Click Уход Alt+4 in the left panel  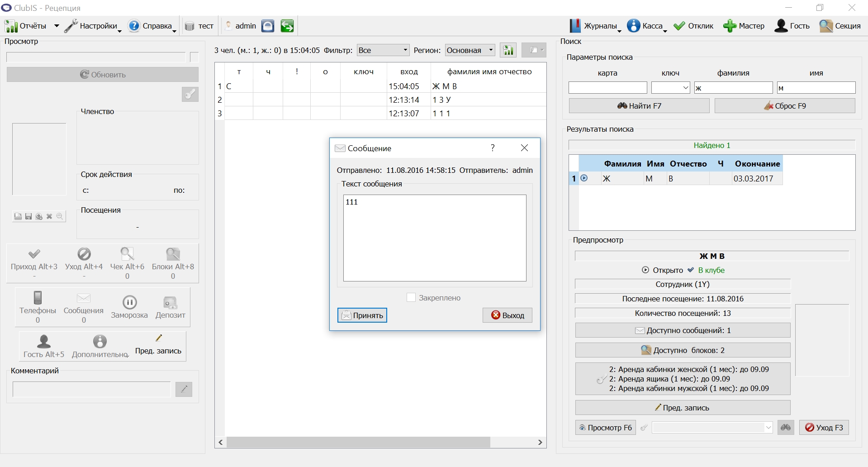(84, 263)
